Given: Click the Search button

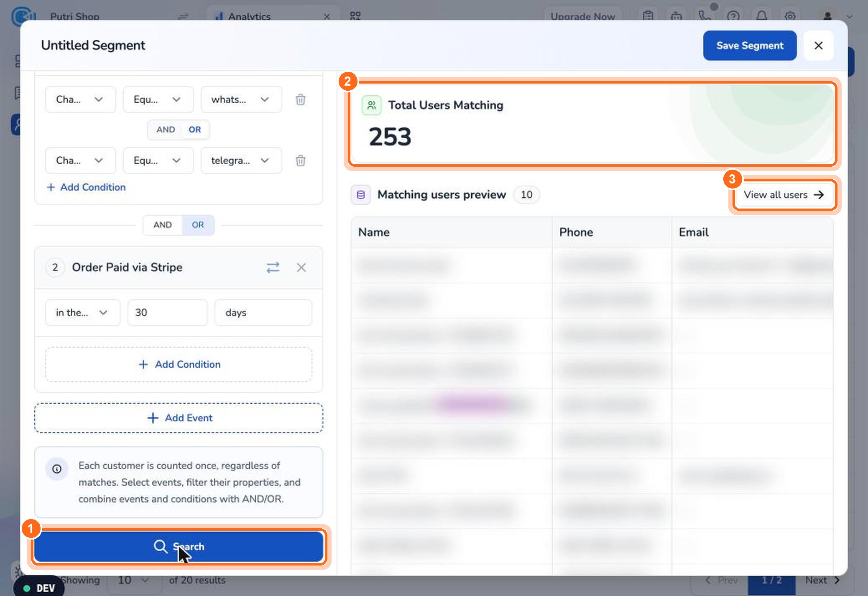Looking at the screenshot, I should [179, 546].
